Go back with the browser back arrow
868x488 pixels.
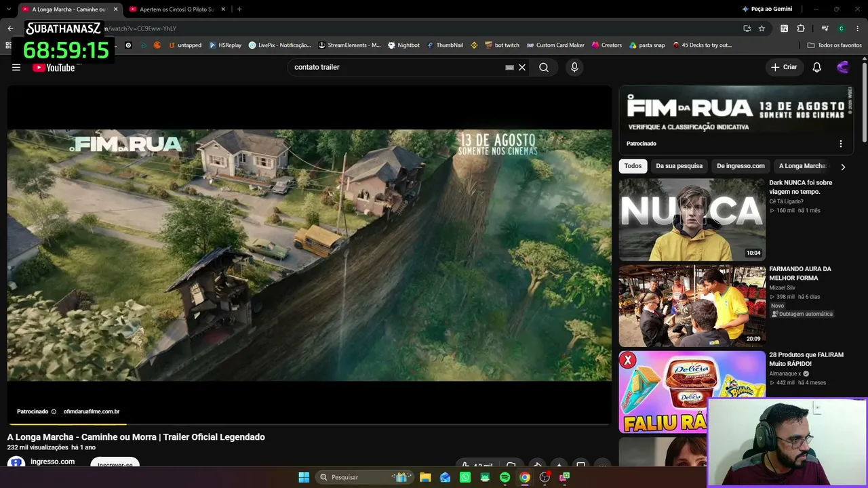pos(10,28)
